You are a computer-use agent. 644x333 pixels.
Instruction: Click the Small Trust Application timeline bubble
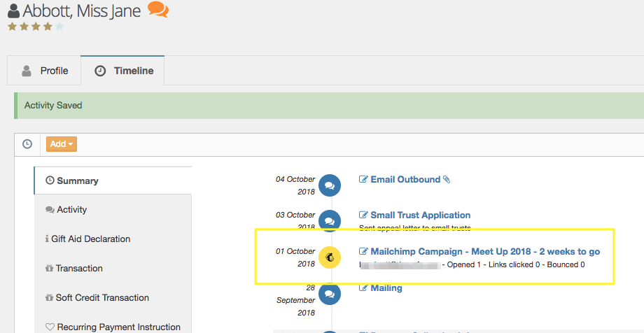point(330,221)
